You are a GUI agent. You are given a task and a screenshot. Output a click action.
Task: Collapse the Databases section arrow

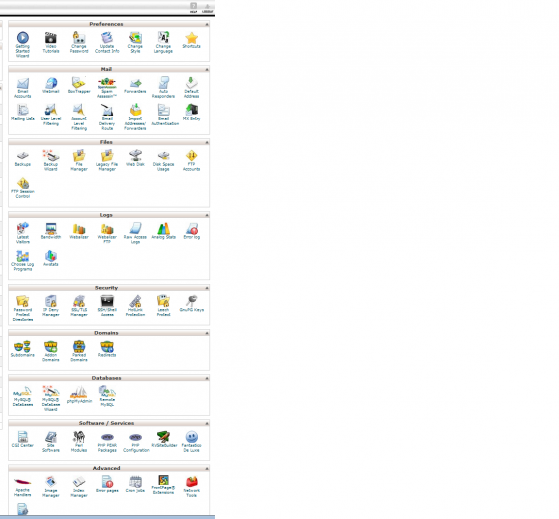click(207, 378)
